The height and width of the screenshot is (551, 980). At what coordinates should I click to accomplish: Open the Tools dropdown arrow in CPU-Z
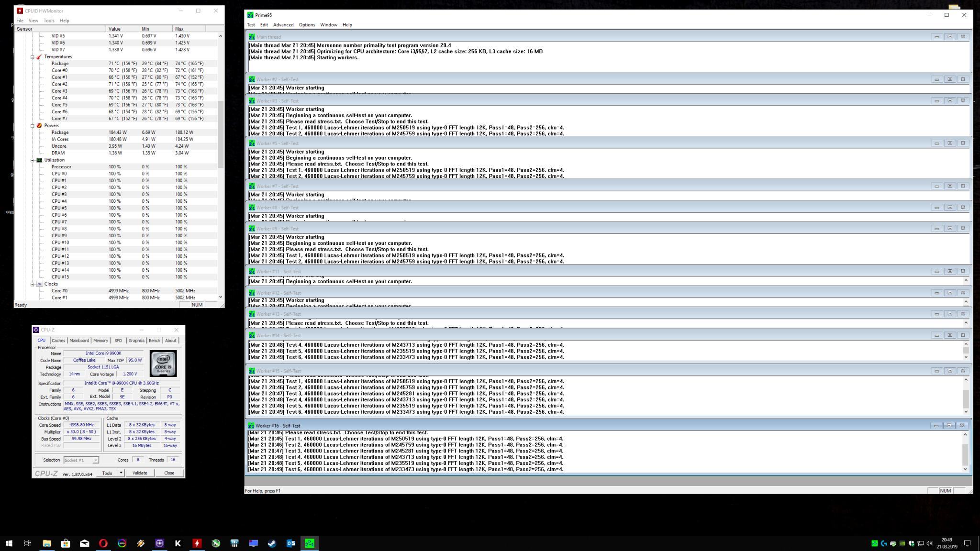point(121,473)
